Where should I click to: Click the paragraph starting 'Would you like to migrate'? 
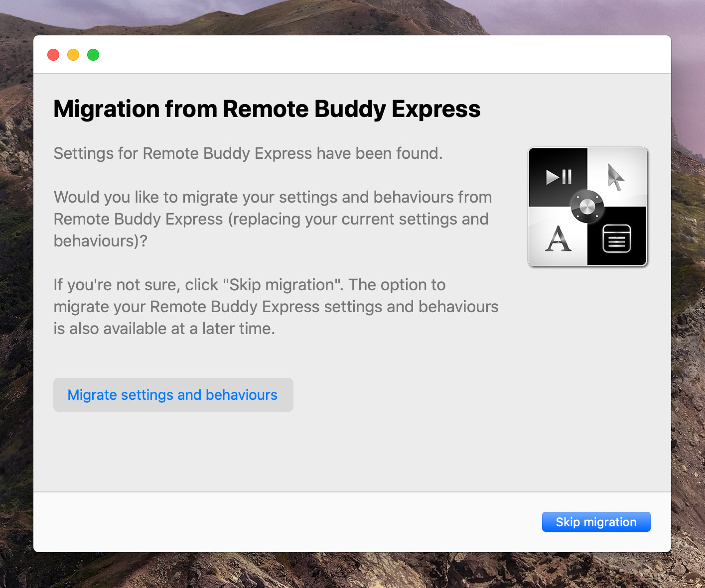(x=273, y=219)
